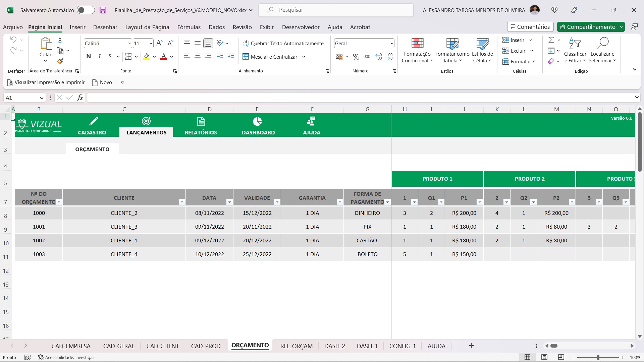The width and height of the screenshot is (644, 362).
Task: Click the AJUDA help person icon
Action: click(x=311, y=121)
